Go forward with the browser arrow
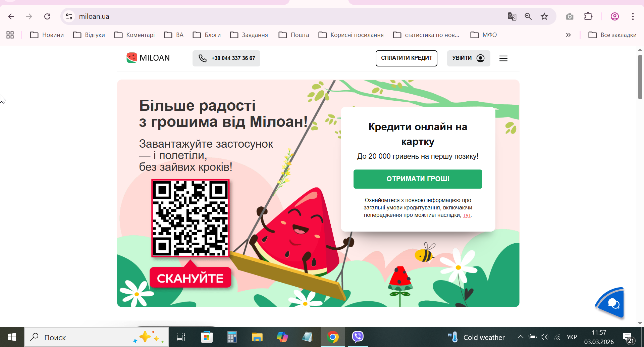This screenshot has width=644, height=347. coord(29,16)
